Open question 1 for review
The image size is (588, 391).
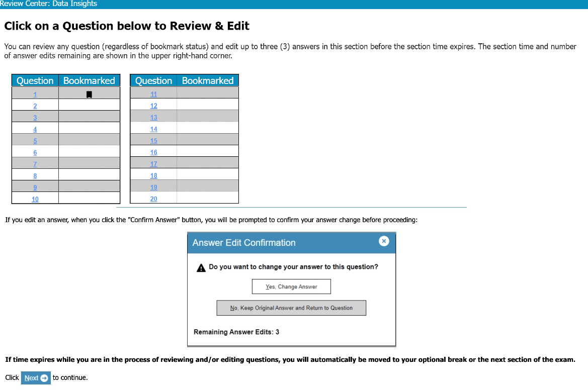tap(35, 94)
